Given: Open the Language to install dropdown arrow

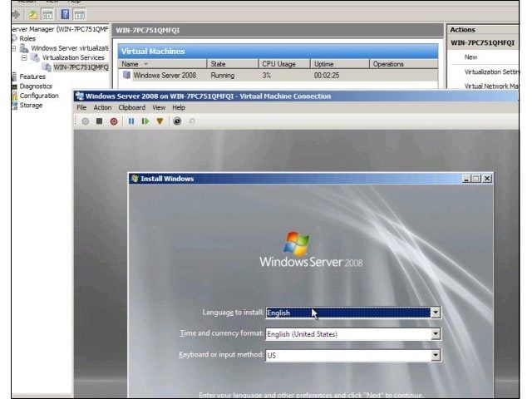Looking at the screenshot, I should coord(436,313).
